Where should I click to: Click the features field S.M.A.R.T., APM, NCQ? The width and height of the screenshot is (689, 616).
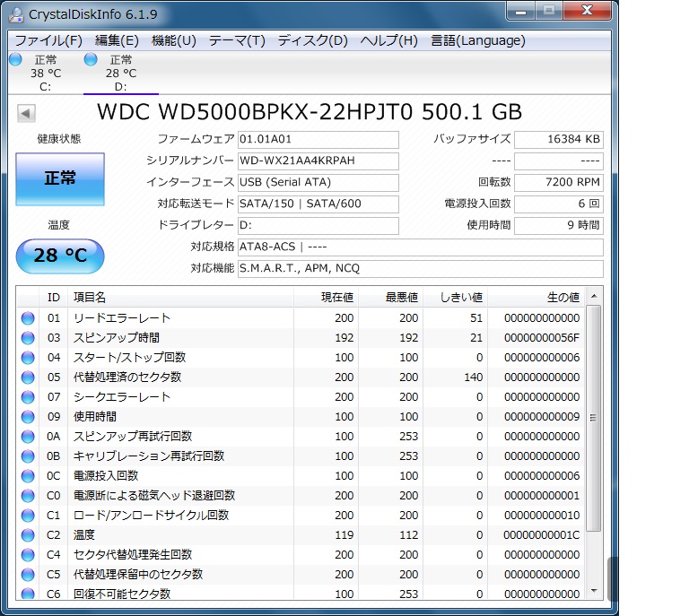(x=421, y=269)
